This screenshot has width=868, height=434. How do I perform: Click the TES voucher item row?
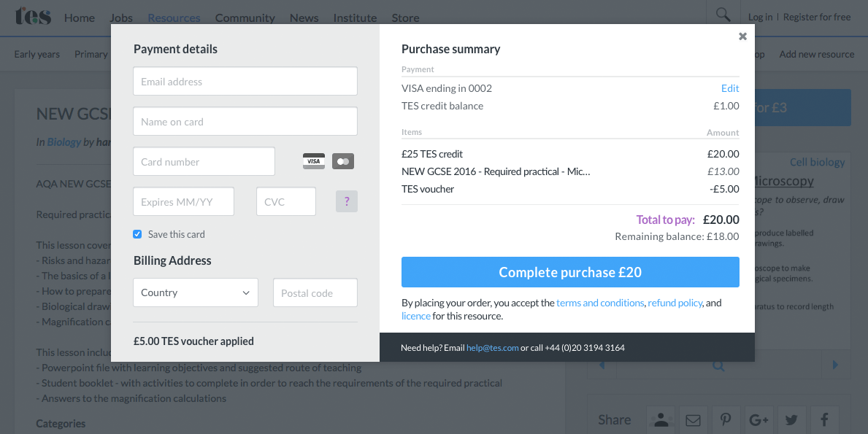click(570, 189)
